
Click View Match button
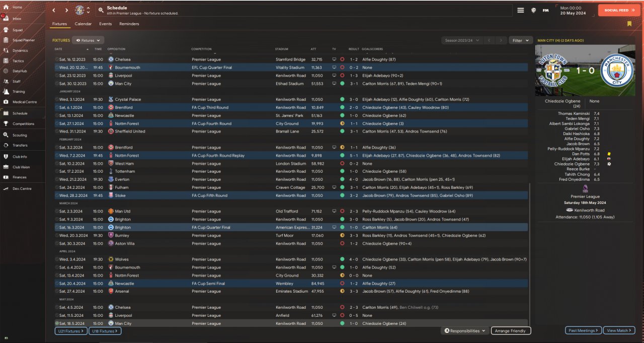619,330
